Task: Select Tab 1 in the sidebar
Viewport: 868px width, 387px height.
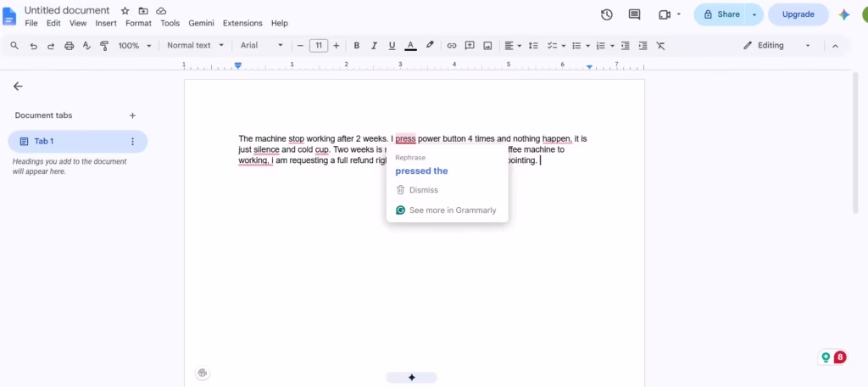Action: (77, 142)
